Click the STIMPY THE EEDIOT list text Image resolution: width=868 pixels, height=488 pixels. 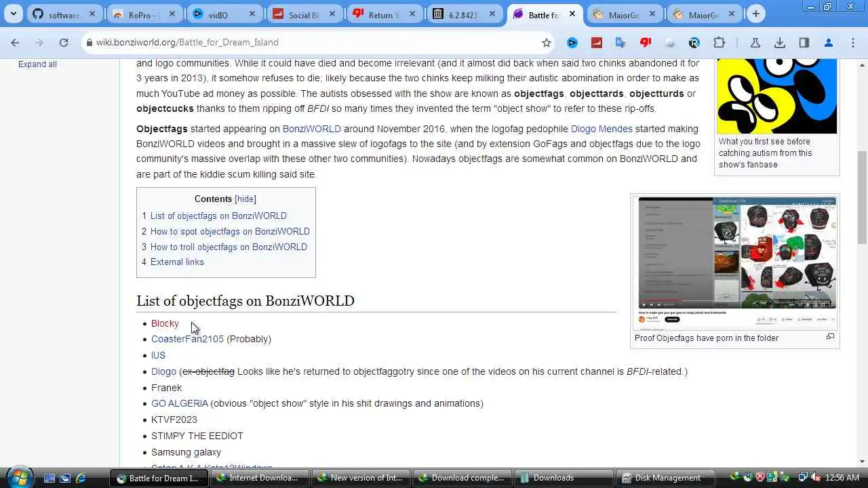tap(197, 436)
